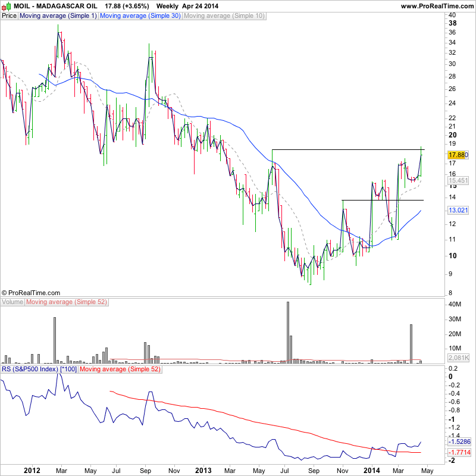The image size is (476, 476).
Task: Click the 2012 year label on time axis
Action: coord(32,471)
